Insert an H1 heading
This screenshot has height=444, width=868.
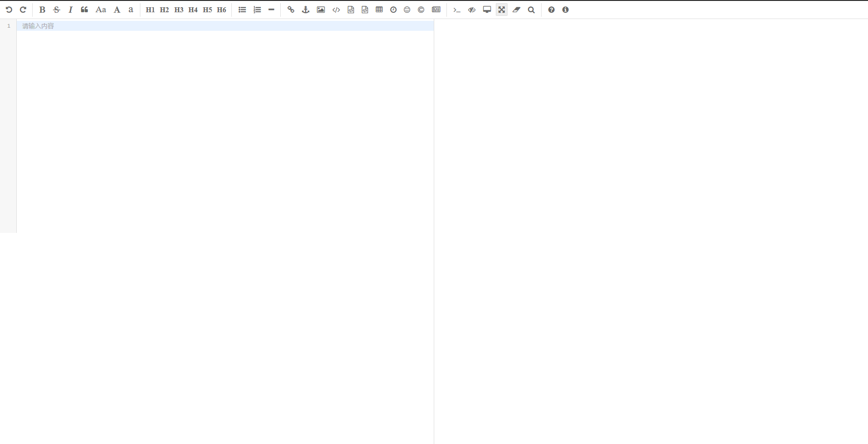[150, 10]
